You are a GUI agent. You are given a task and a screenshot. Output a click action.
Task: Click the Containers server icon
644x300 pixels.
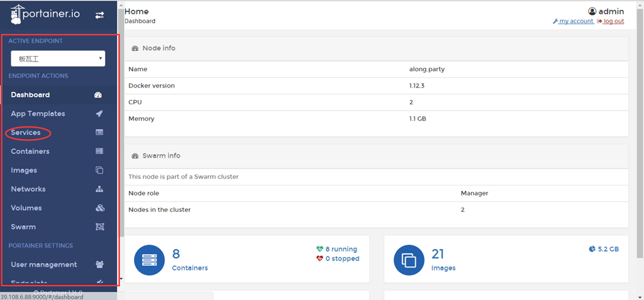pyautogui.click(x=99, y=152)
